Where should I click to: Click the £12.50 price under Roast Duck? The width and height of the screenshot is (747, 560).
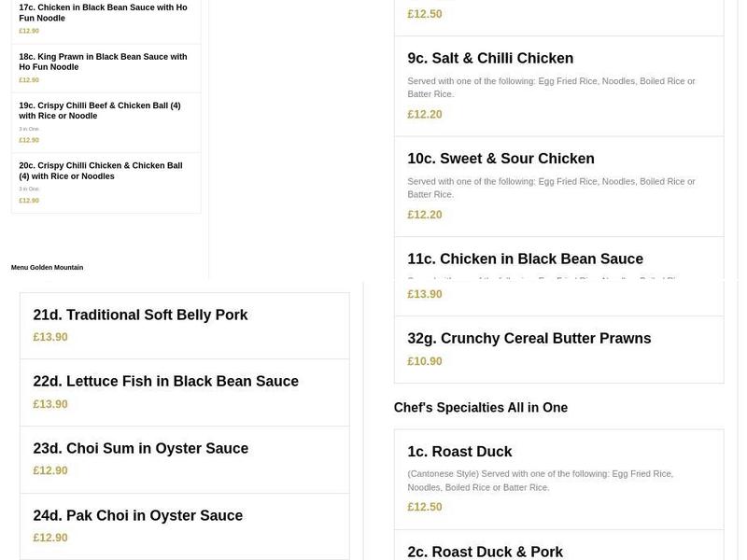point(422,506)
